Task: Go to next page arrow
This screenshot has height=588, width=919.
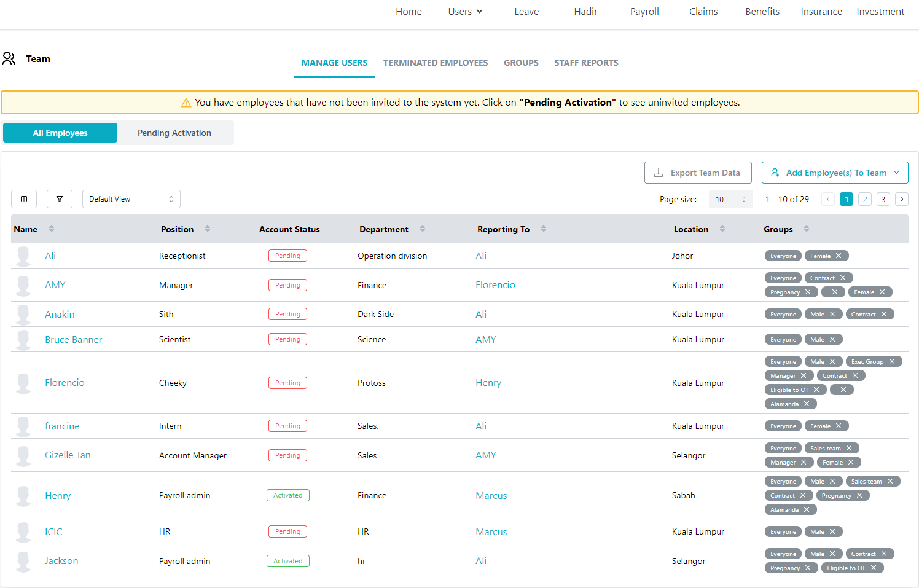Action: point(902,199)
